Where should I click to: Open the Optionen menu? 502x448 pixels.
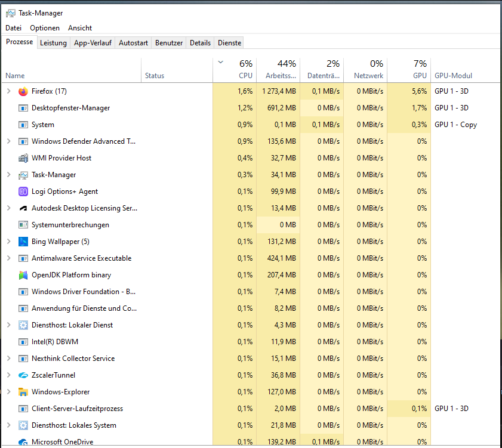[x=45, y=28]
